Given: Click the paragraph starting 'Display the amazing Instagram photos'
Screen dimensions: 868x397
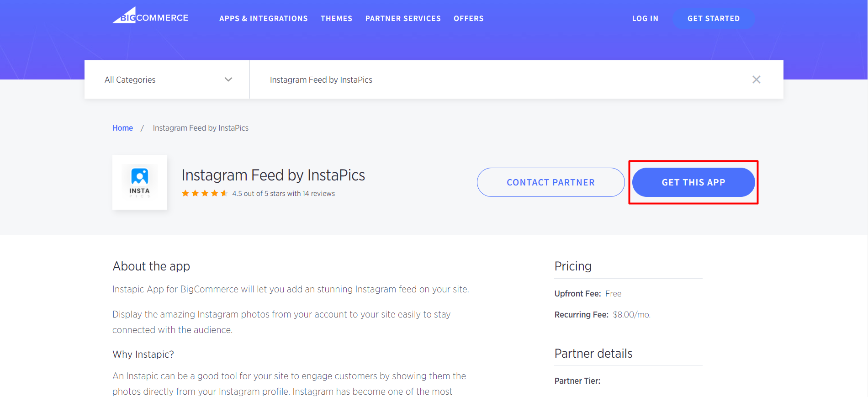Looking at the screenshot, I should 281,322.
